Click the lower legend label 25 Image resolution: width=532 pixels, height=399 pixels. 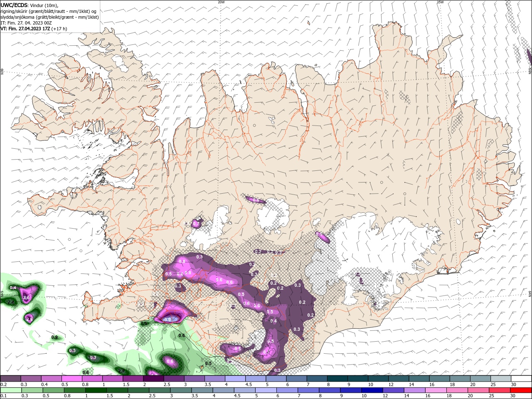[x=493, y=396]
